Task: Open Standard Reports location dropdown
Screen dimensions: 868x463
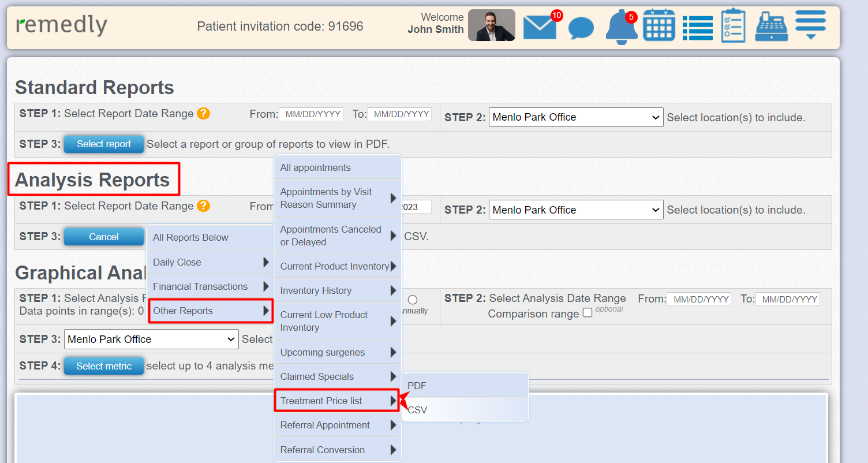Action: [x=575, y=117]
